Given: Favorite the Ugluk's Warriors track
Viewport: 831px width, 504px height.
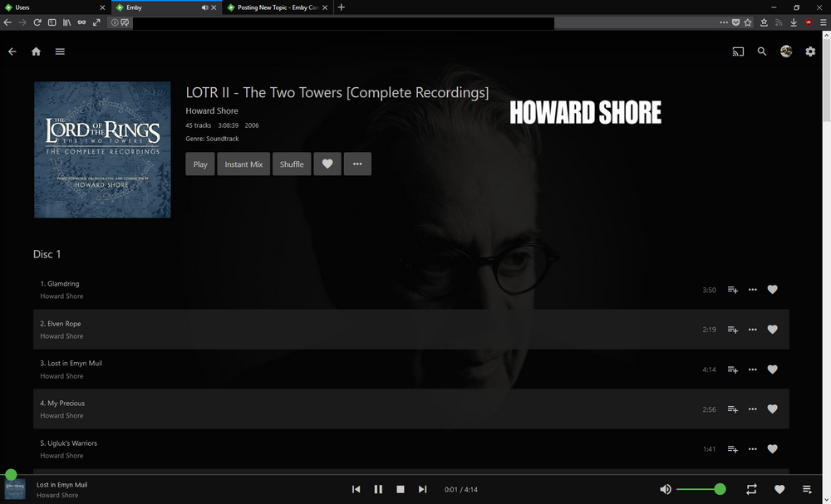Looking at the screenshot, I should (x=772, y=449).
